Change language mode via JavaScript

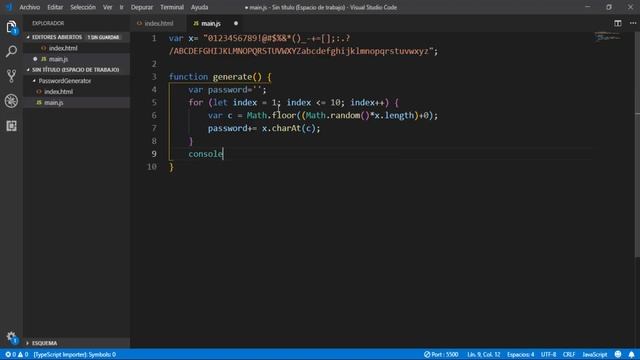594,354
